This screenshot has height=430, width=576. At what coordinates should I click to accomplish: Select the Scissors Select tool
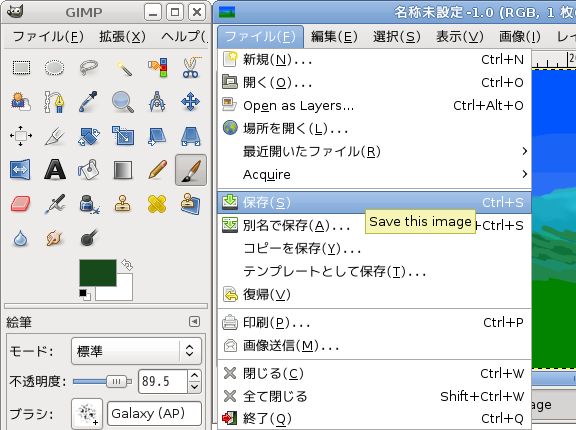click(191, 68)
